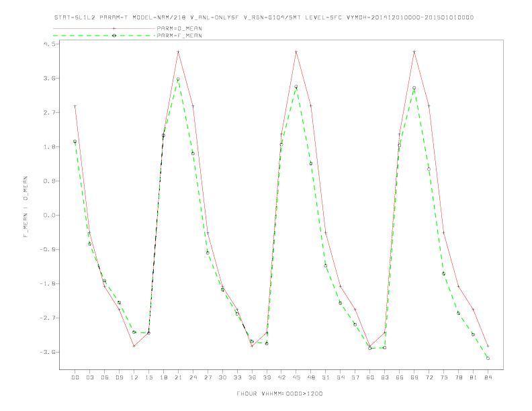Click the 15 forecast hour tick label

pos(148,377)
